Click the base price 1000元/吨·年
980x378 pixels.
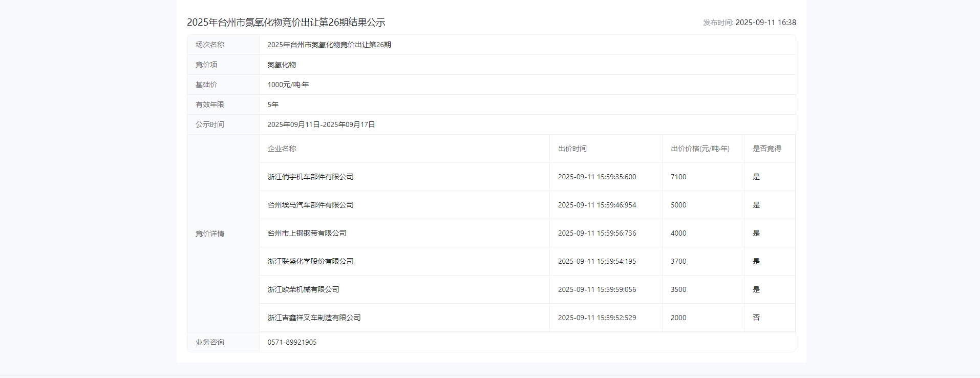point(288,85)
